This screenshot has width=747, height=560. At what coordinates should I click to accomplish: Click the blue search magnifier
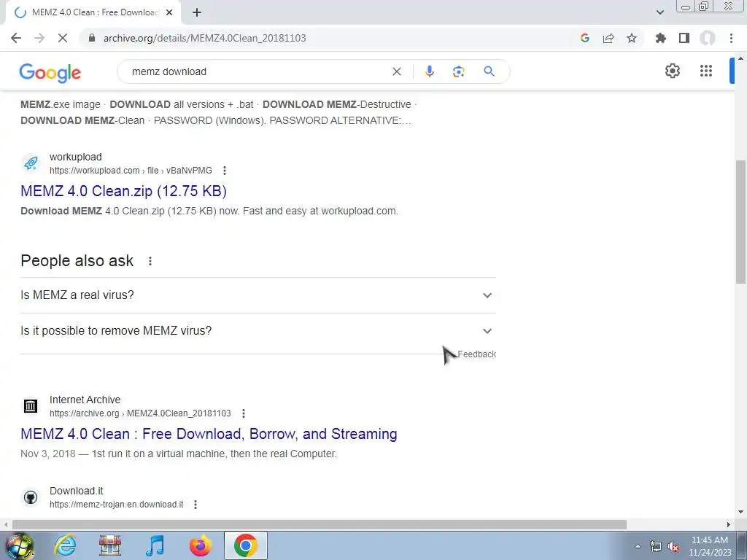pyautogui.click(x=489, y=71)
